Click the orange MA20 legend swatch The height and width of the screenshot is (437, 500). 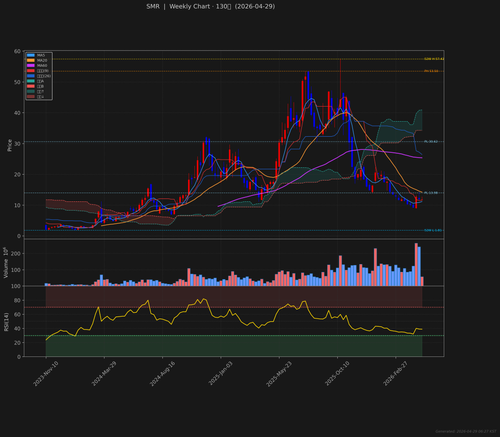pyautogui.click(x=31, y=60)
